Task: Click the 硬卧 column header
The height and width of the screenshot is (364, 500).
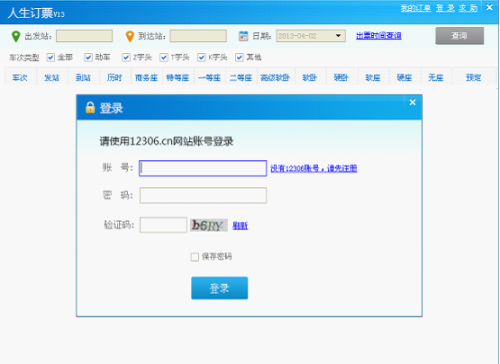Action: [341, 78]
